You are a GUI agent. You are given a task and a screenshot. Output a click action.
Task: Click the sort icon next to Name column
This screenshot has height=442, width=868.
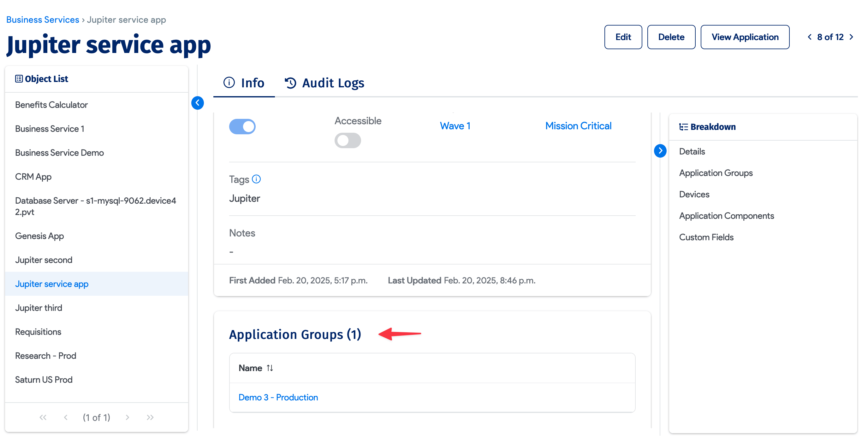(x=270, y=368)
